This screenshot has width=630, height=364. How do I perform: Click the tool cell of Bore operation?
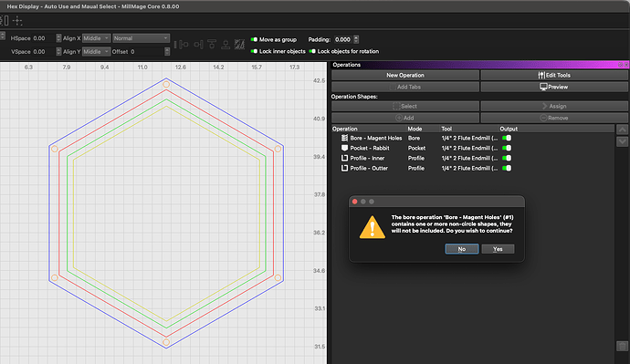pyautogui.click(x=469, y=138)
